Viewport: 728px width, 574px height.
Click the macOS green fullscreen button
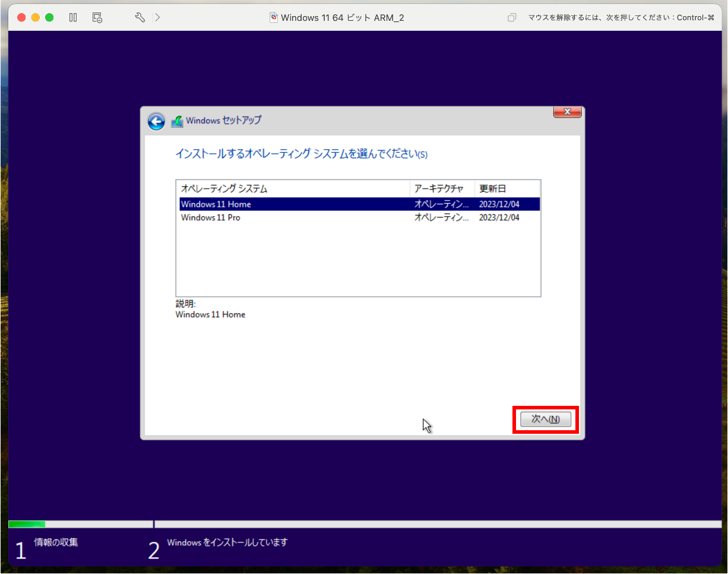[49, 17]
